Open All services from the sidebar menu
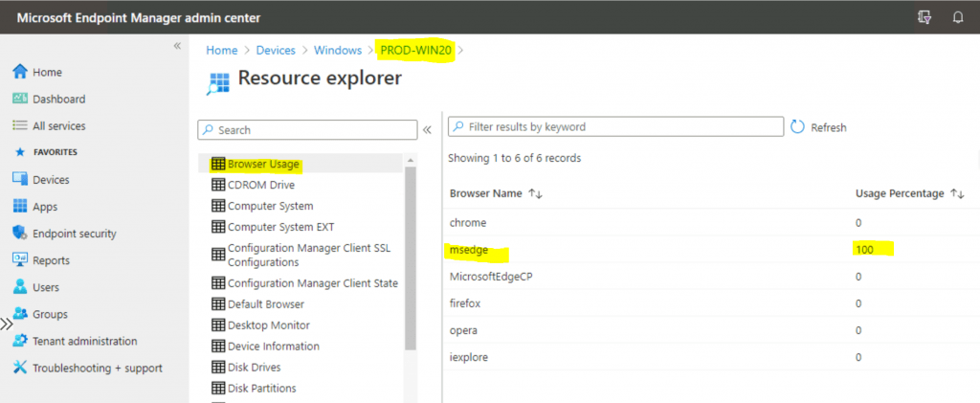The height and width of the screenshot is (403, 980). pos(58,125)
